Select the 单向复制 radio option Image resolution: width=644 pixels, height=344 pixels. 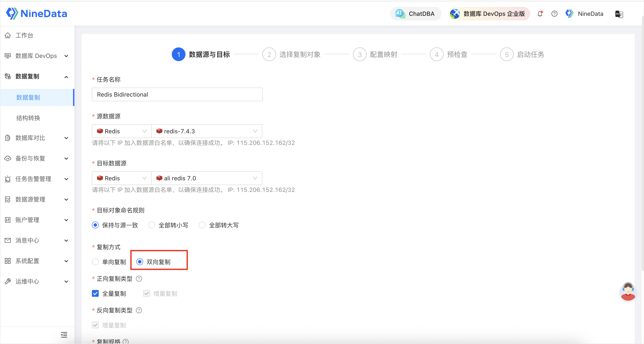click(x=95, y=262)
